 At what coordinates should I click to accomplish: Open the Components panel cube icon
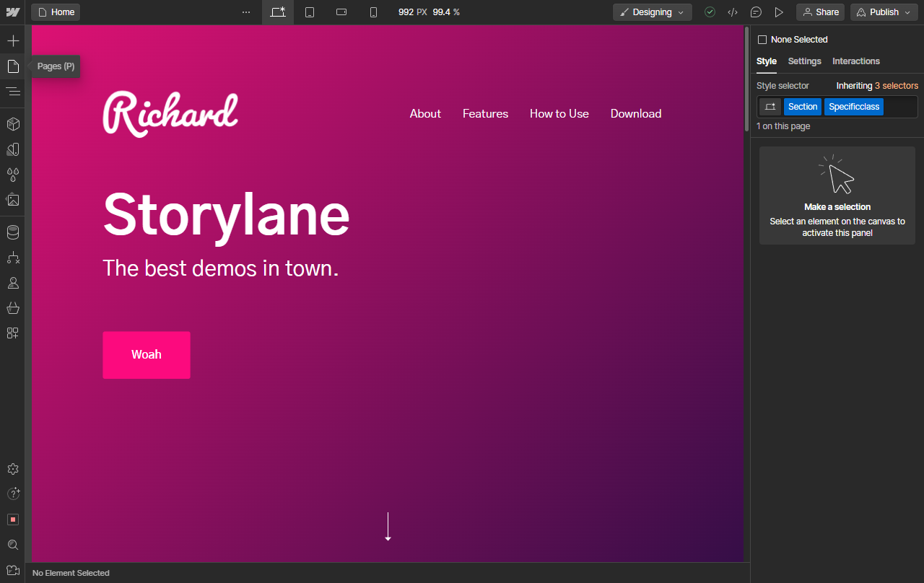[13, 124]
